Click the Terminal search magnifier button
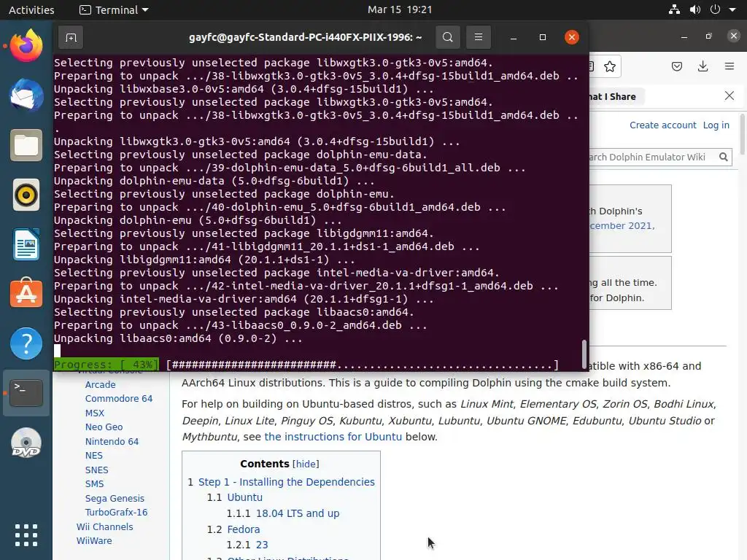Screen dimensions: 747x560 [448, 37]
